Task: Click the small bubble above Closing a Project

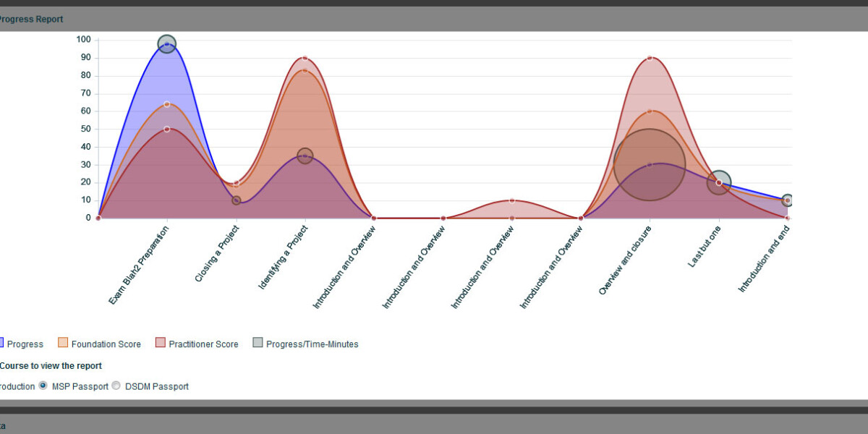Action: [237, 200]
